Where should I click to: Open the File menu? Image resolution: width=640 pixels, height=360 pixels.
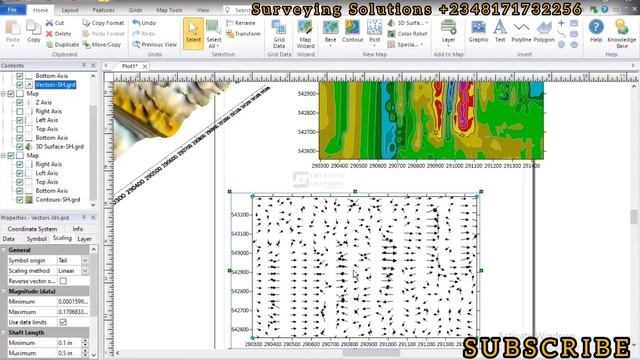(12, 10)
